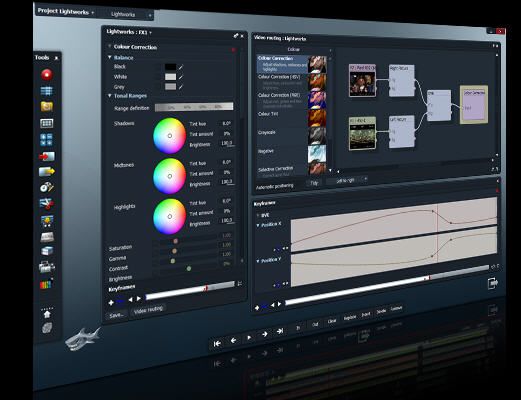Select the grey keyboard-like tool icon
Image resolution: width=521 pixels, height=400 pixels.
[47, 237]
